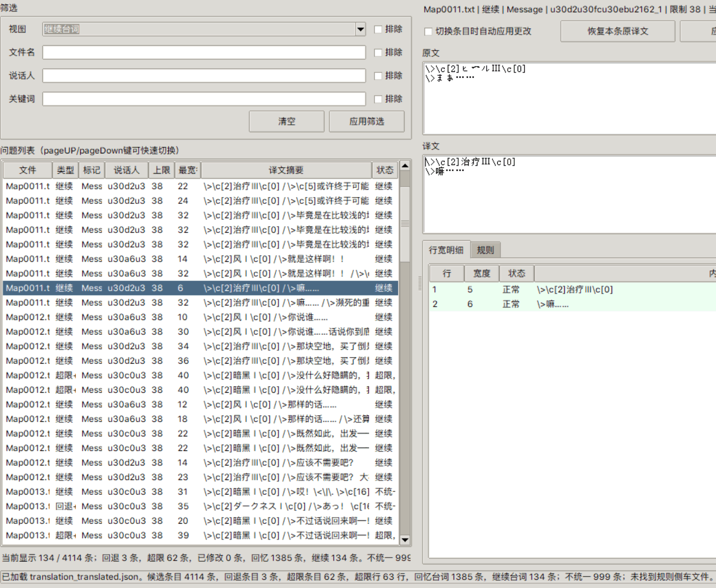Click the 行 header in detail table
Screen dimensions: 716x588
tap(447, 273)
